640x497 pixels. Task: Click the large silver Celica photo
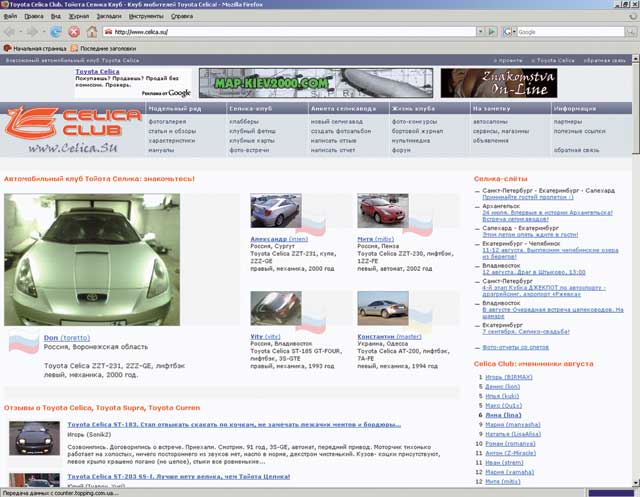point(92,258)
